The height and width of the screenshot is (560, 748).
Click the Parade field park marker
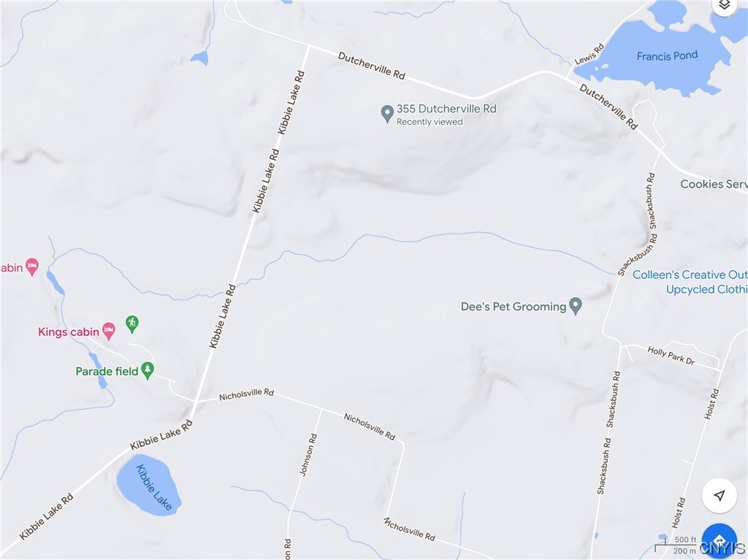click(x=148, y=370)
